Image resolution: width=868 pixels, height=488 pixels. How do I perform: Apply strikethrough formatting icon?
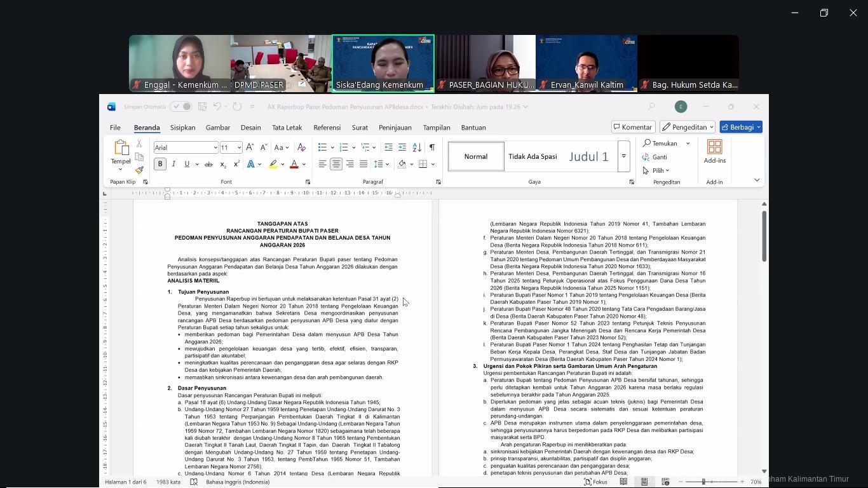pos(208,164)
